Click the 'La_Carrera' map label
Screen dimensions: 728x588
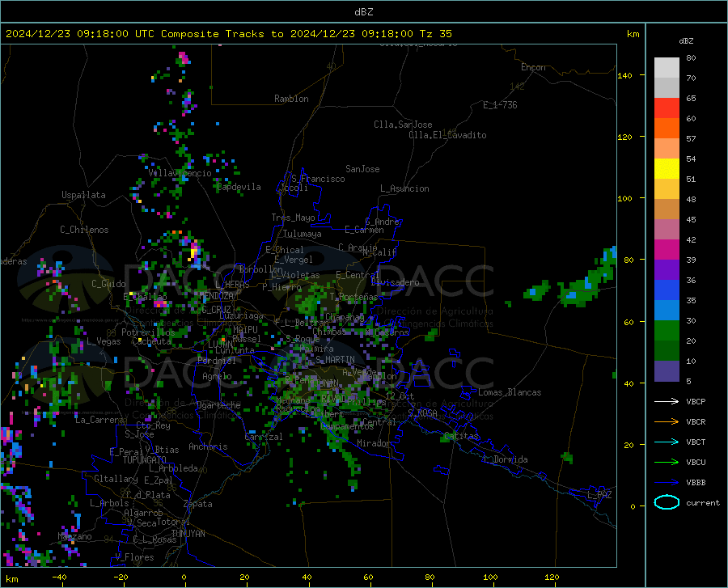coord(99,420)
